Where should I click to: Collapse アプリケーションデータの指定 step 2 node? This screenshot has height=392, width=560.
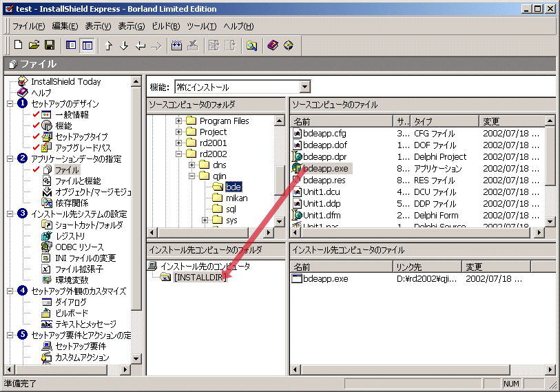[10, 158]
